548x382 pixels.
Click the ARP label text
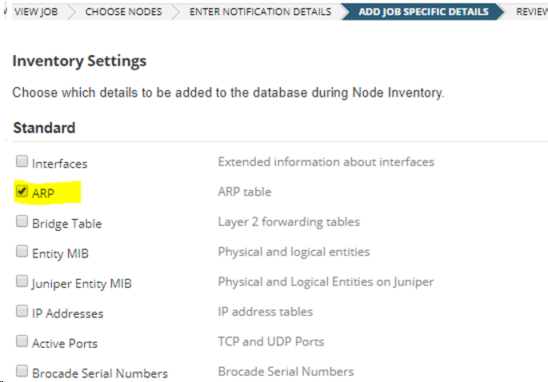point(43,193)
